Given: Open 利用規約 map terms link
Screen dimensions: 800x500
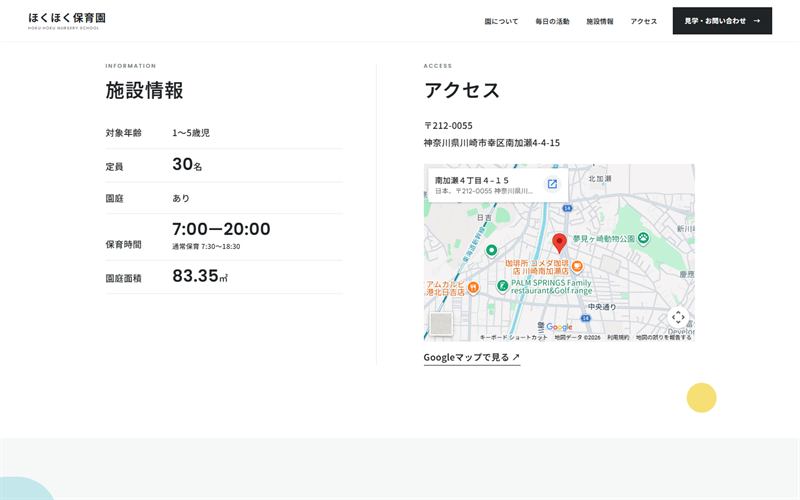Looking at the screenshot, I should click(x=618, y=337).
